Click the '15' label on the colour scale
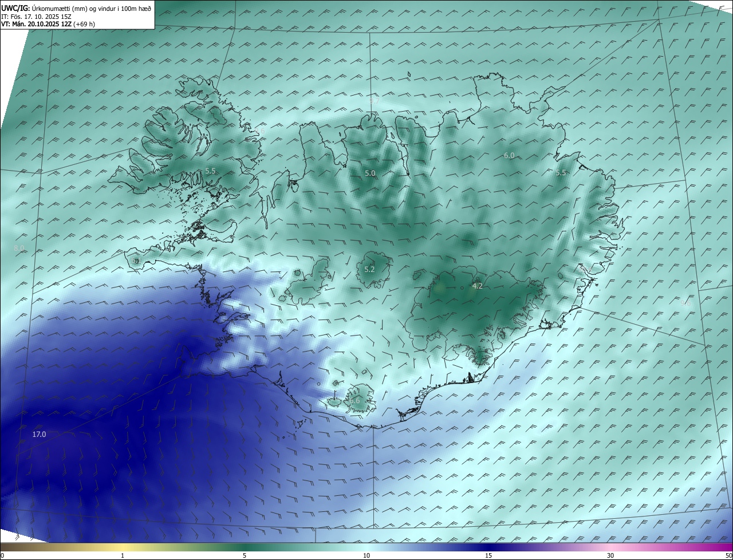Image resolution: width=733 pixels, height=560 pixels. click(488, 555)
